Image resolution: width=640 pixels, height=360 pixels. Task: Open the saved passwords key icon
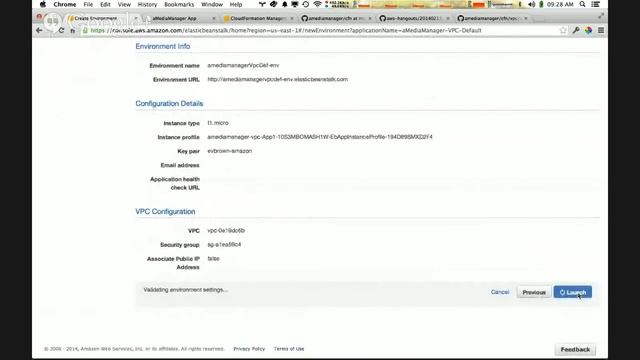coord(576,31)
